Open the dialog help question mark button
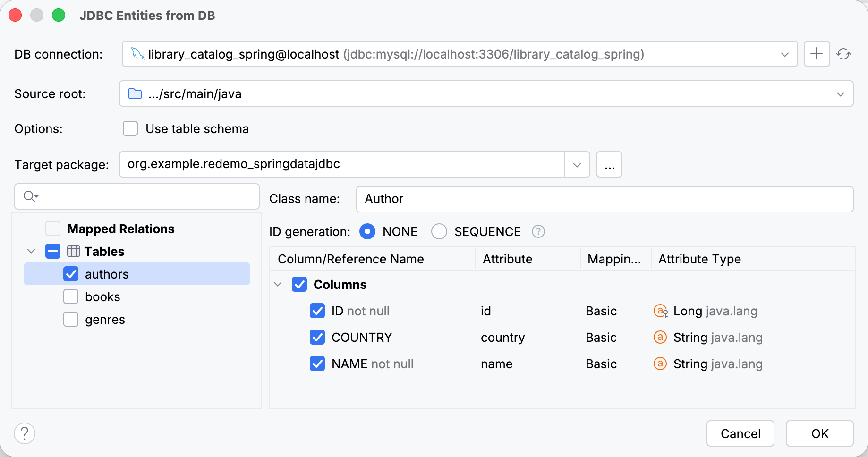868x457 pixels. click(25, 433)
